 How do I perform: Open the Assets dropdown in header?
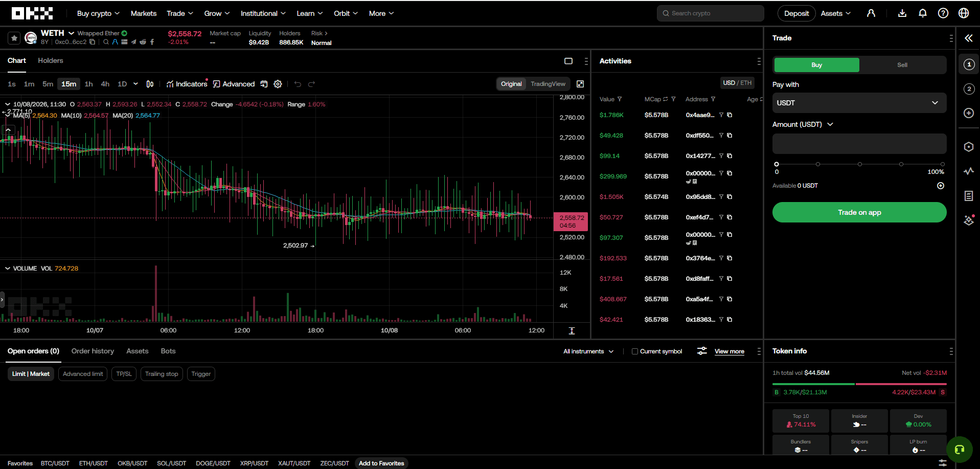pos(836,13)
